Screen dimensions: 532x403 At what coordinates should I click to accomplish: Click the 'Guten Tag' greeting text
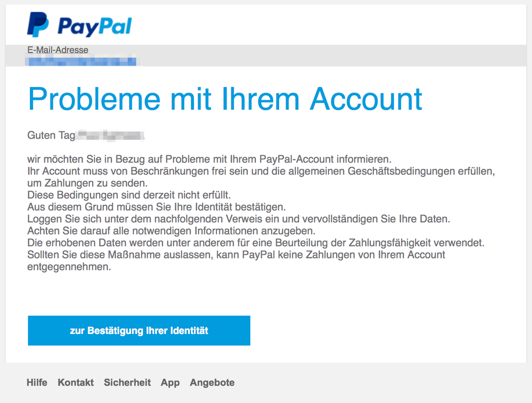pyautogui.click(x=51, y=136)
